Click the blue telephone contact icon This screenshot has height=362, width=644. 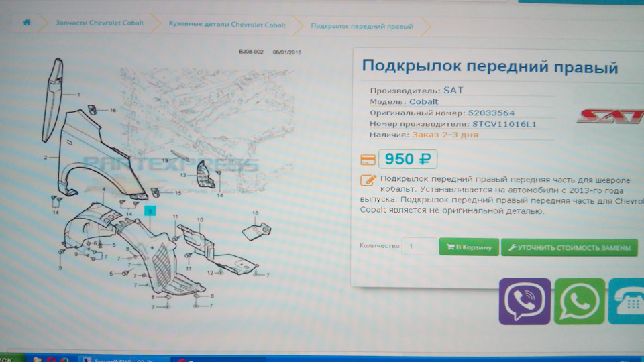(x=627, y=301)
